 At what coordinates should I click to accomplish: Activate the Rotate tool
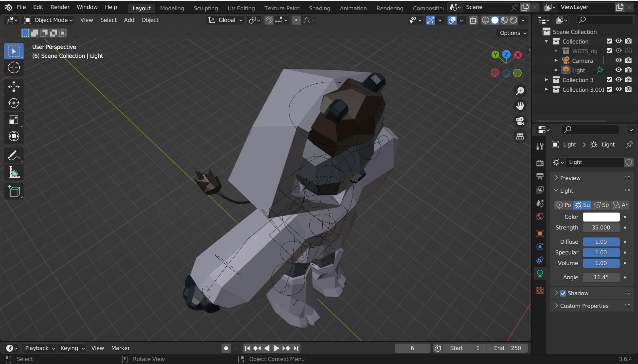coord(14,103)
